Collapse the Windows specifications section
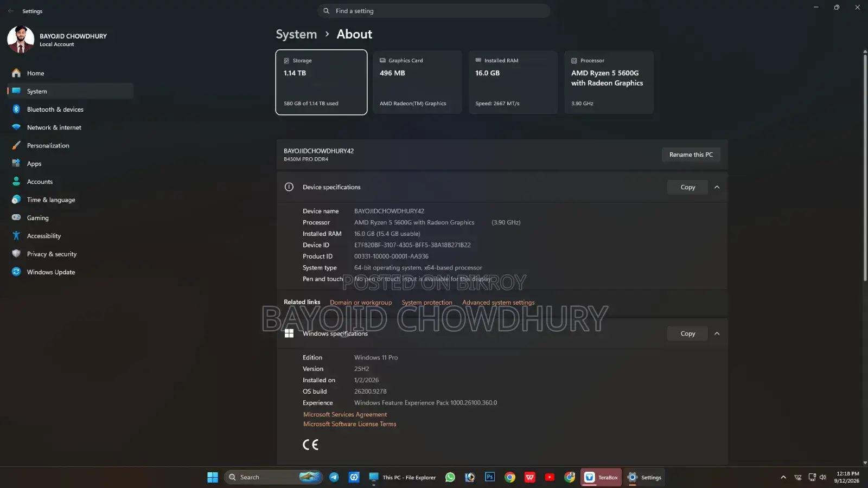 pos(717,333)
